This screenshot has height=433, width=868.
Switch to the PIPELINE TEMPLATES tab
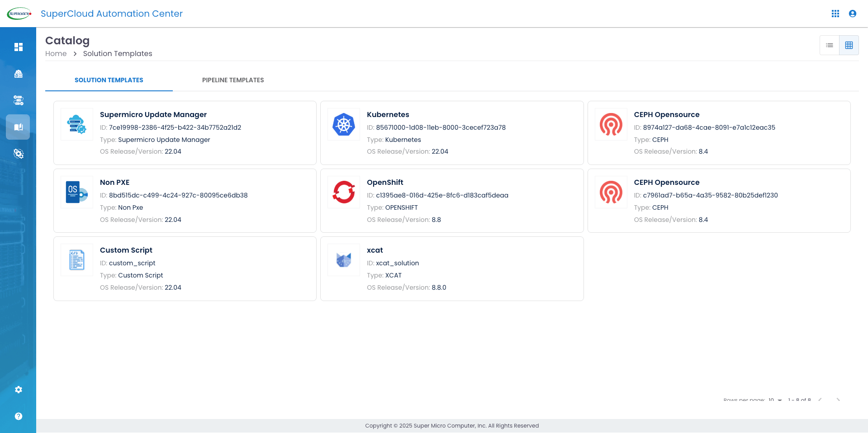(x=233, y=80)
